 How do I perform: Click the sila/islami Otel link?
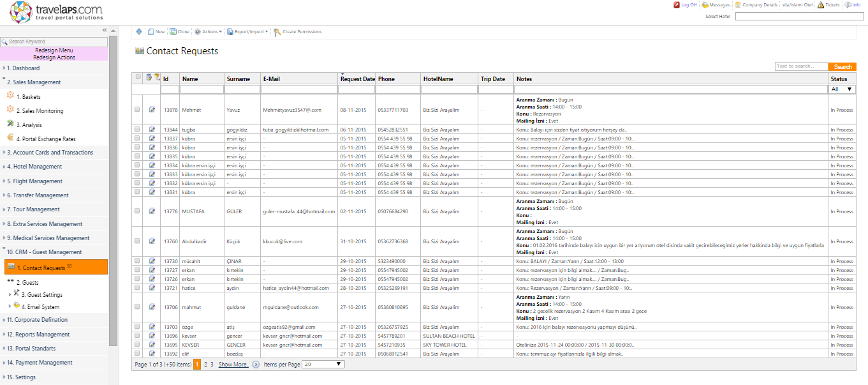tap(798, 4)
